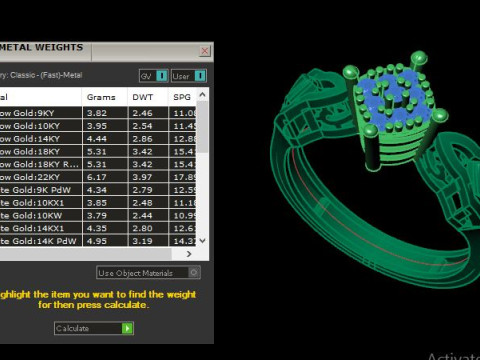Click the horizontal scroll right arrow
480x360 pixels.
(189, 254)
